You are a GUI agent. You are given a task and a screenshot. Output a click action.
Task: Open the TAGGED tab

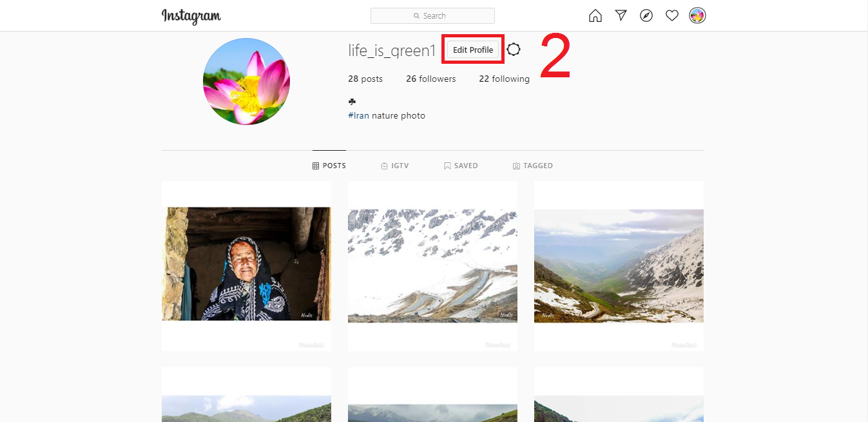[533, 166]
